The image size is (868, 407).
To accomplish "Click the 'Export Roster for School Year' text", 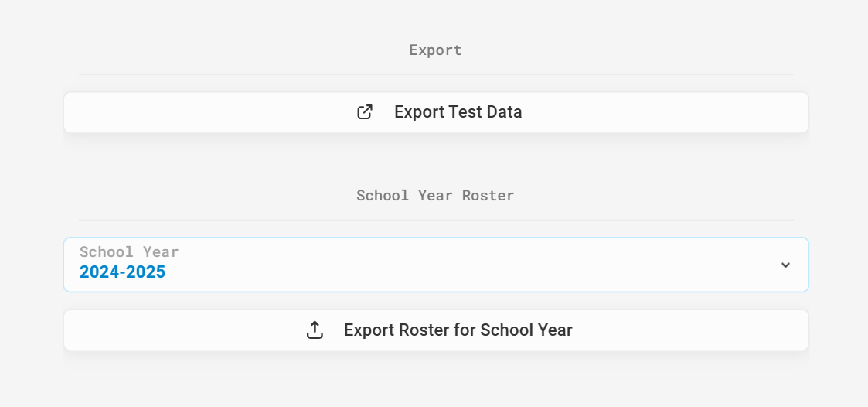I will [458, 330].
